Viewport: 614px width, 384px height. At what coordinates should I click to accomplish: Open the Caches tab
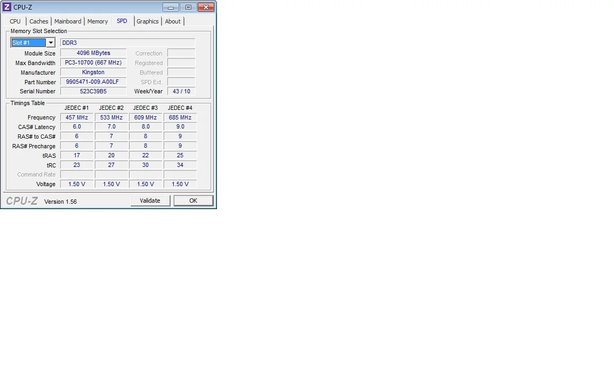[39, 22]
